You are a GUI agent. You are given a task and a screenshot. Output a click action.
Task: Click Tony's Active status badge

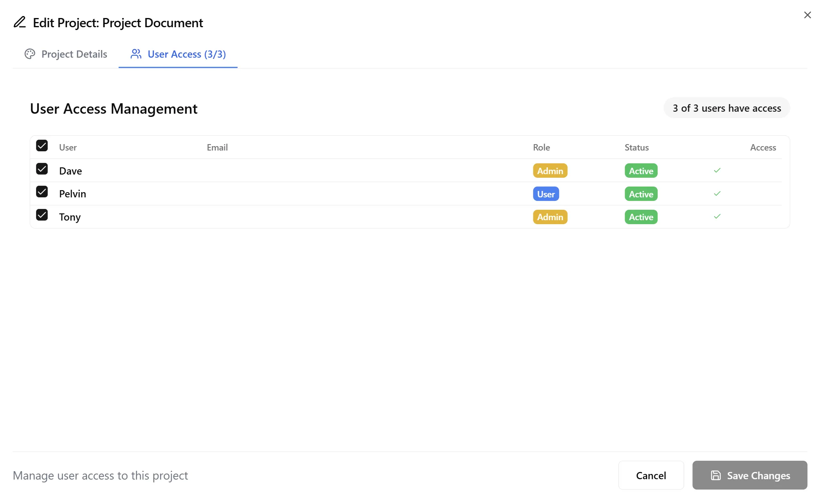[640, 217]
